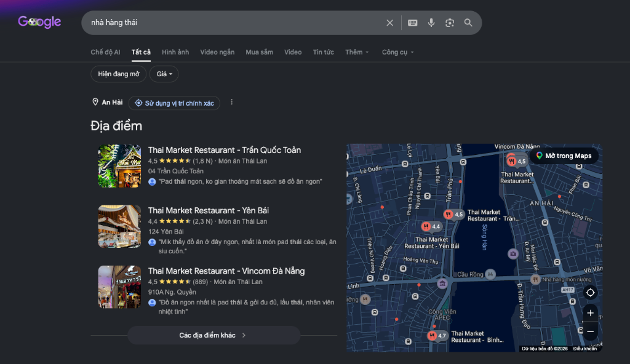Open the Hình ảnh tab
The image size is (630, 364).
(175, 52)
